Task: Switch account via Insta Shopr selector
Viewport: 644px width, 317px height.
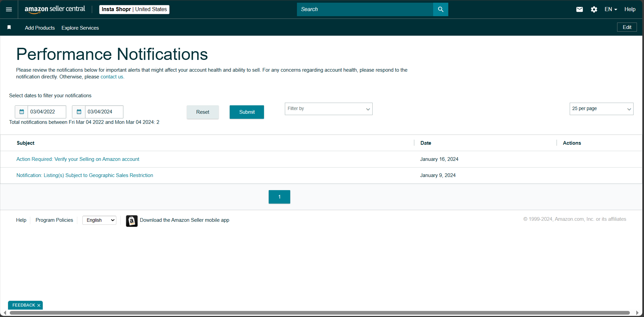Action: tap(134, 9)
